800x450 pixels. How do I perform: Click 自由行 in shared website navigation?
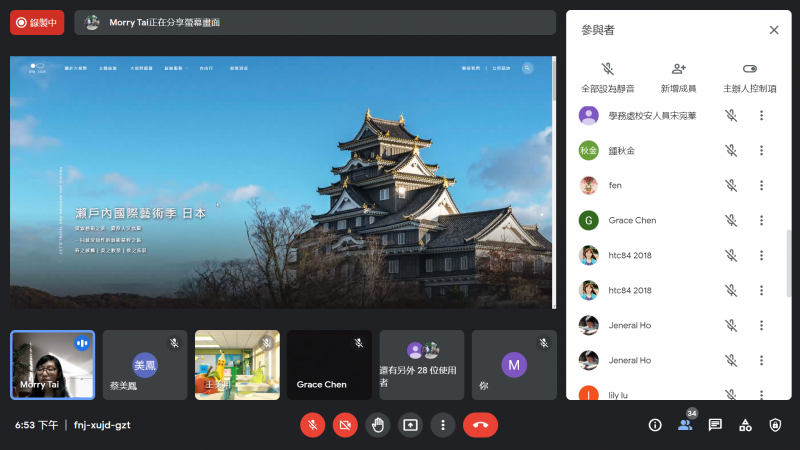[x=206, y=68]
